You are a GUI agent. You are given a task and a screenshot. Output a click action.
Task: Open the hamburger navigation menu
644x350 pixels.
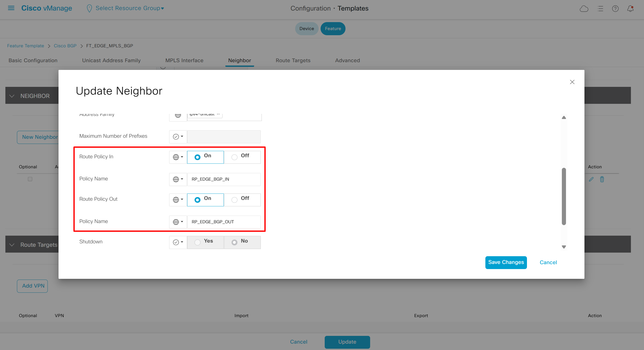[x=11, y=8]
